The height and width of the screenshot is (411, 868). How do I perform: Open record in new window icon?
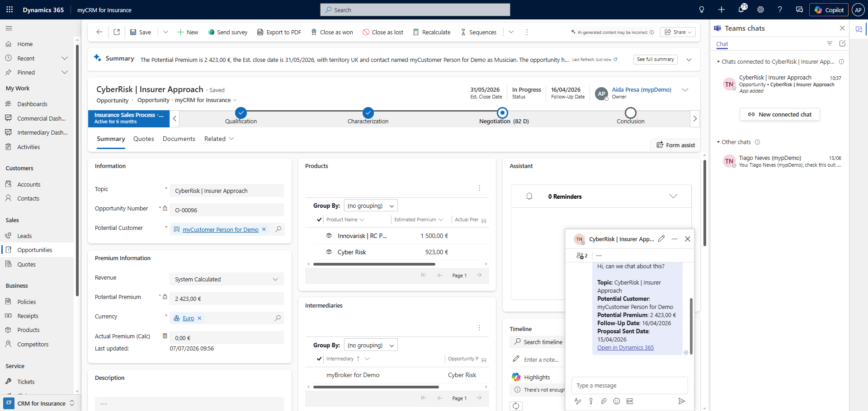click(117, 32)
